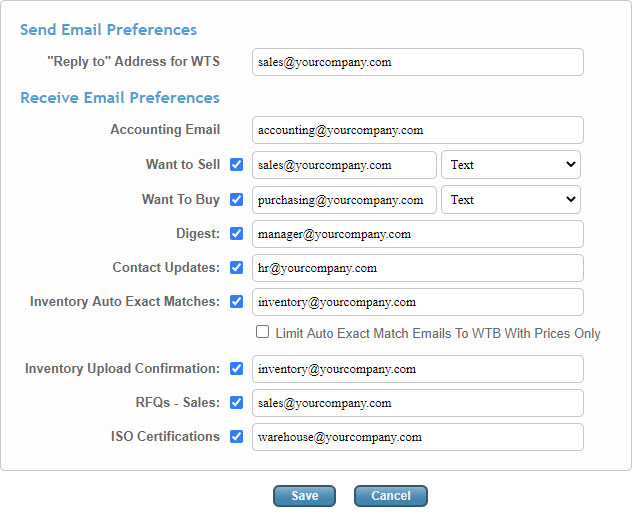Image resolution: width=632 pixels, height=516 pixels.
Task: Click the Save button
Action: (x=305, y=496)
